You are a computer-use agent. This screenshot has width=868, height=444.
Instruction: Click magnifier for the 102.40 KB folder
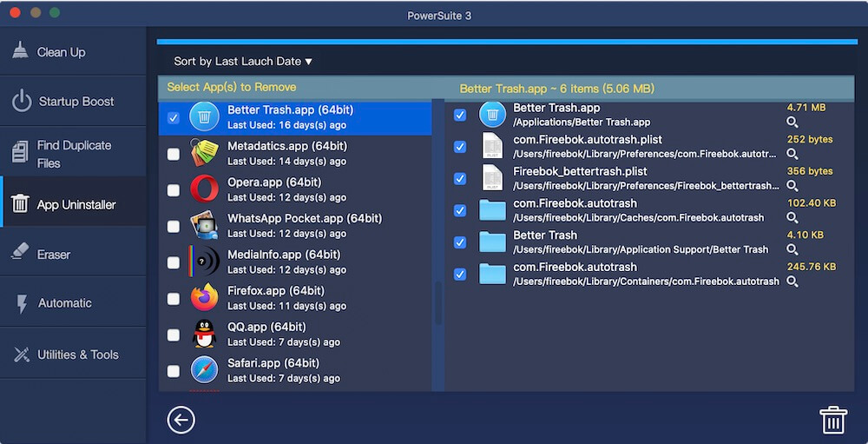[x=792, y=217]
